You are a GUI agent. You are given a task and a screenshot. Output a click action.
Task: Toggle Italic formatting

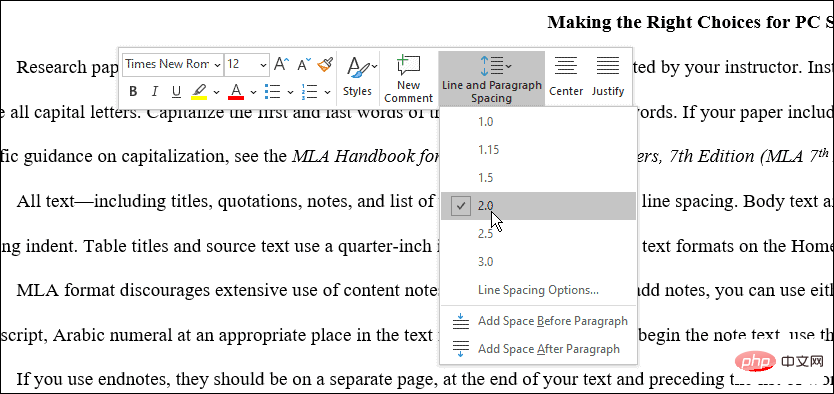155,92
